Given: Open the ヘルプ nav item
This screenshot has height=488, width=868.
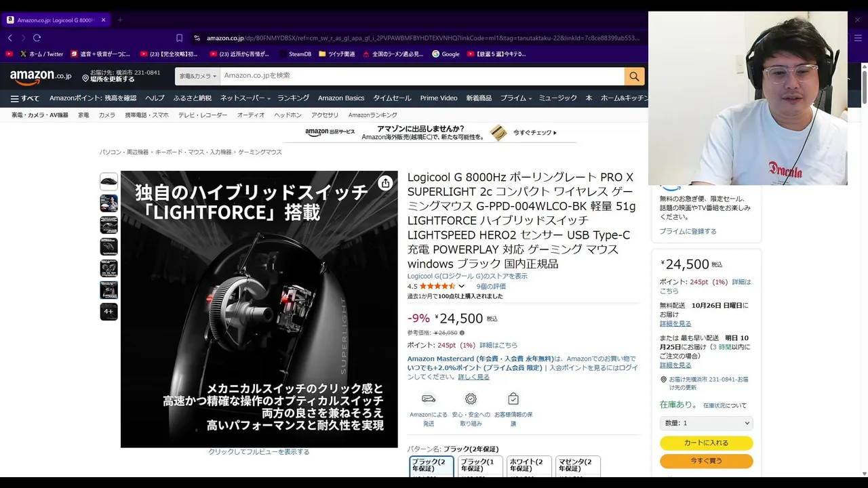Looking at the screenshot, I should pos(155,98).
